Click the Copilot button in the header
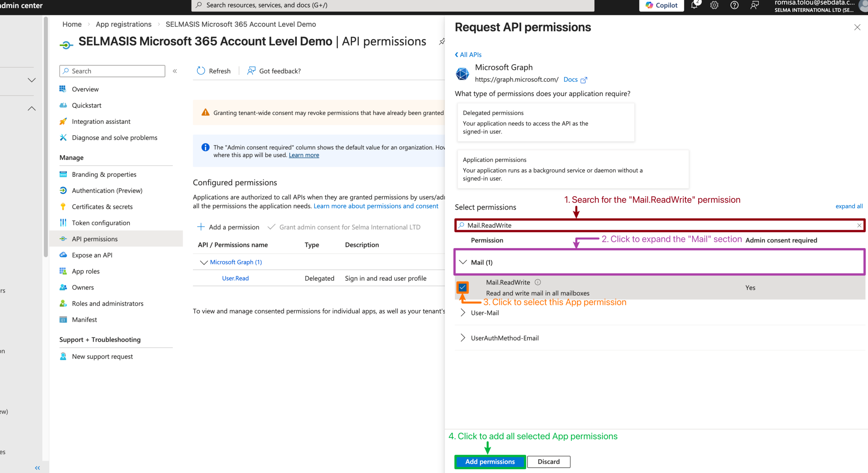Viewport: 868px width, 473px height. point(661,5)
